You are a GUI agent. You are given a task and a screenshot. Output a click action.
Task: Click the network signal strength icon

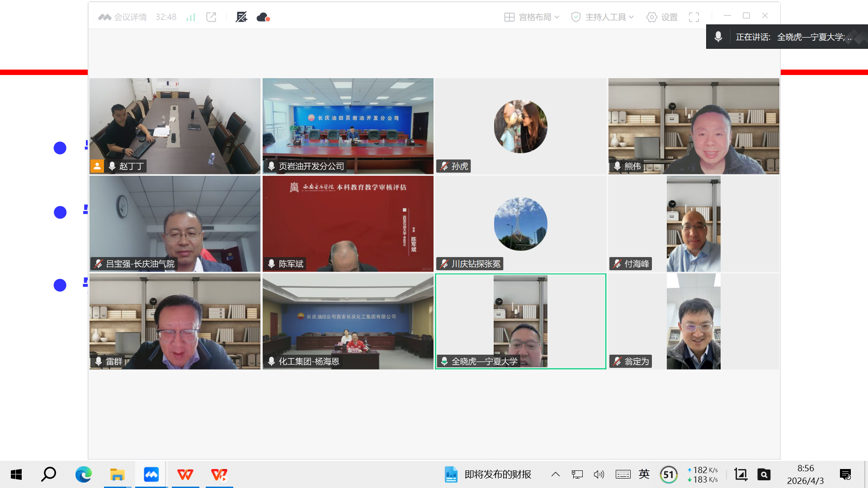click(191, 17)
